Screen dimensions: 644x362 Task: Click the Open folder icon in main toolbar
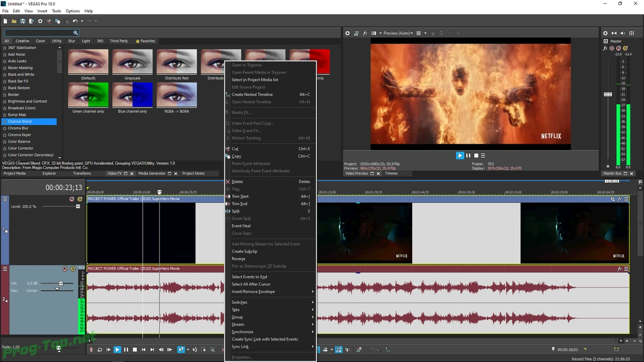click(x=14, y=21)
